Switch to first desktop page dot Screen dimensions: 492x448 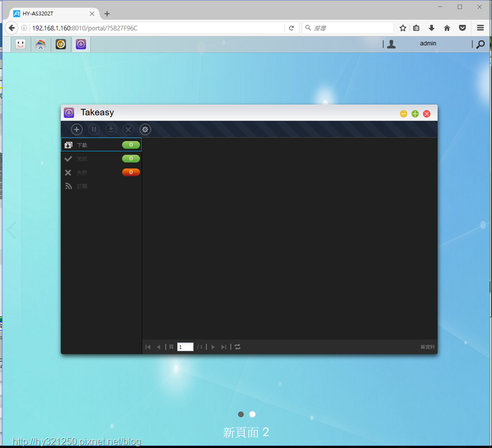click(x=241, y=414)
